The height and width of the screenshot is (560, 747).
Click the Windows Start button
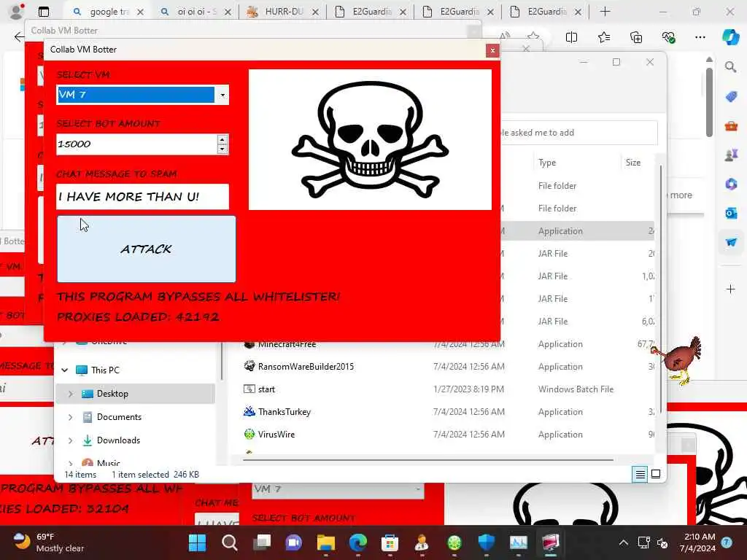tap(197, 542)
